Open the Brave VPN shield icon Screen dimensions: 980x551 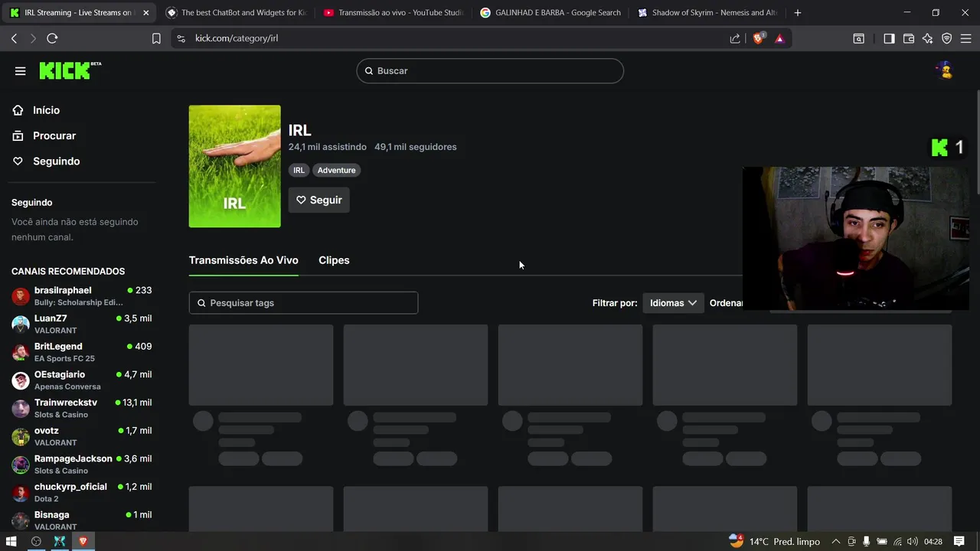point(947,38)
